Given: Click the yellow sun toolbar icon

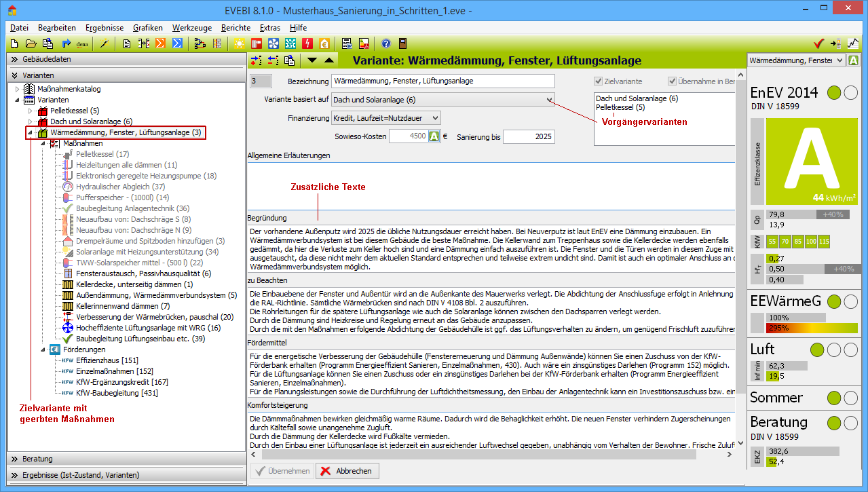Looking at the screenshot, I should click(x=240, y=43).
